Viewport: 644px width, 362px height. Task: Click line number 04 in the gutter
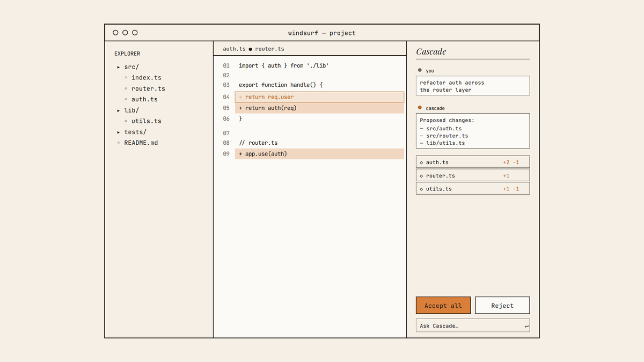(226, 97)
